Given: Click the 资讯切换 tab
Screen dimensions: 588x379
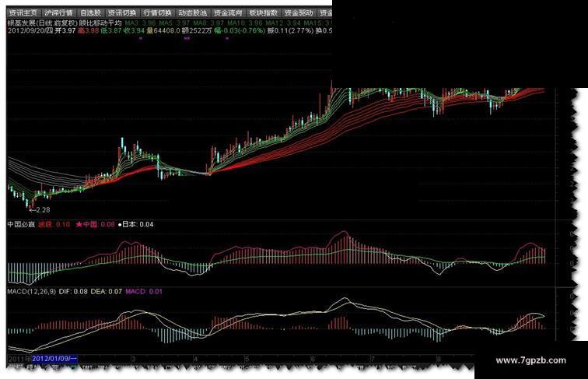Looking at the screenshot, I should coord(122,12).
